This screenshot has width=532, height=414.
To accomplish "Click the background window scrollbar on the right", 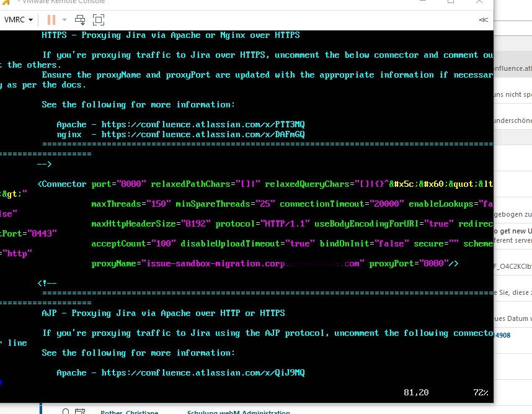I will pos(529,186).
